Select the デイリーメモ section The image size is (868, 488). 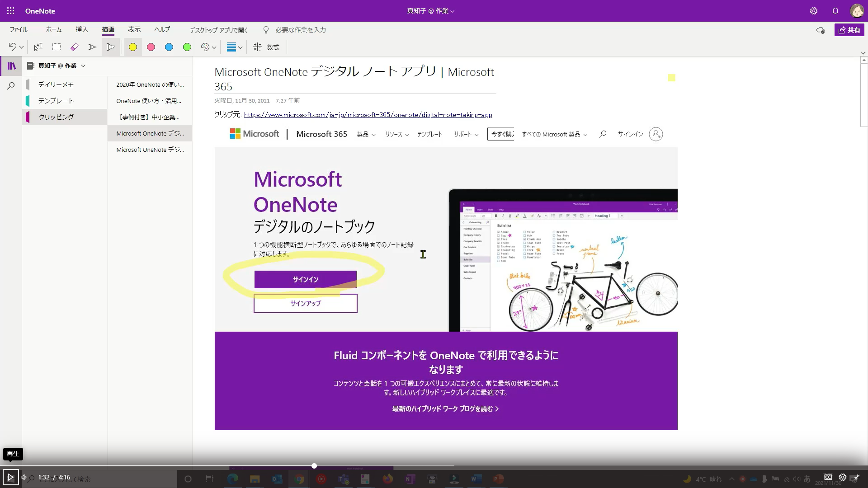(x=65, y=84)
